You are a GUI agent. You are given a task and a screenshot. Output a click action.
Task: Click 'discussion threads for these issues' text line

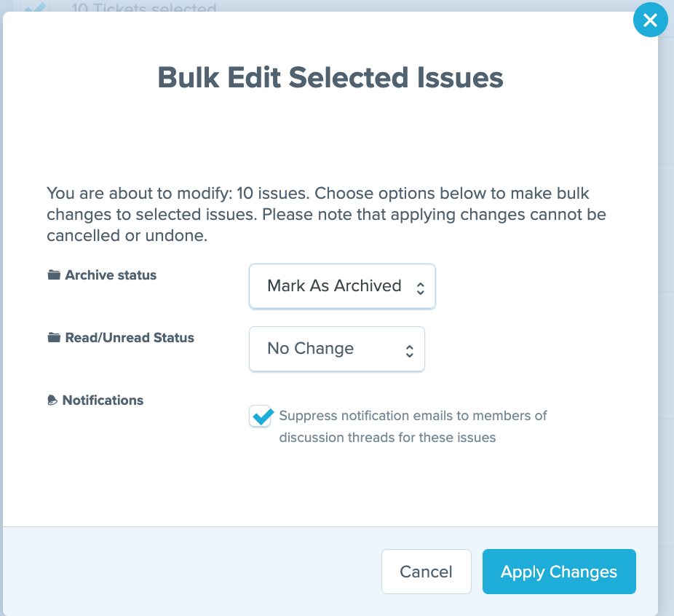[387, 437]
